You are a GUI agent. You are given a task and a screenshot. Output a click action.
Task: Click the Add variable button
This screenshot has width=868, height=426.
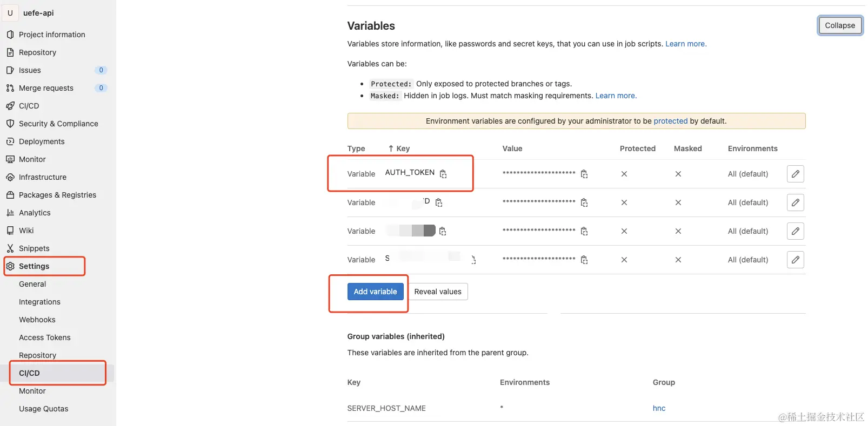click(375, 292)
